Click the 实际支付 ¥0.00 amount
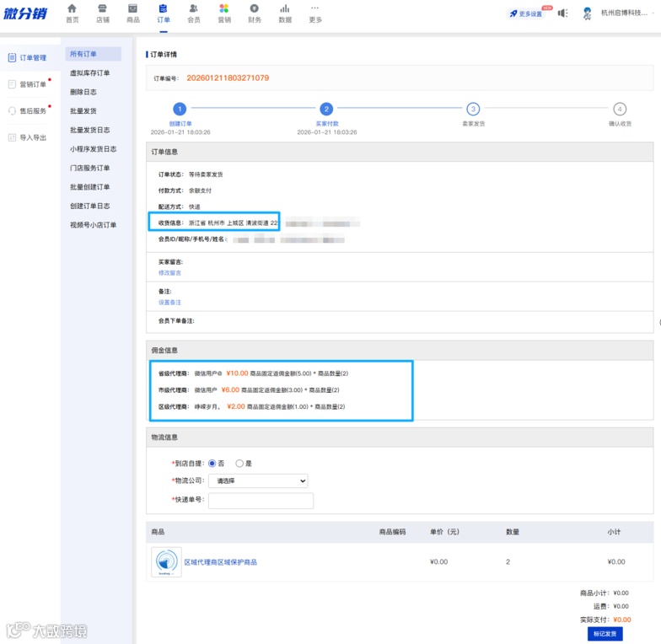661x644 pixels. [x=622, y=620]
